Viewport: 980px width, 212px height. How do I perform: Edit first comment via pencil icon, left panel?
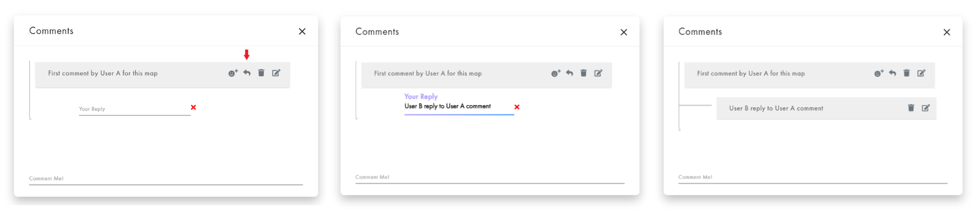(x=276, y=73)
